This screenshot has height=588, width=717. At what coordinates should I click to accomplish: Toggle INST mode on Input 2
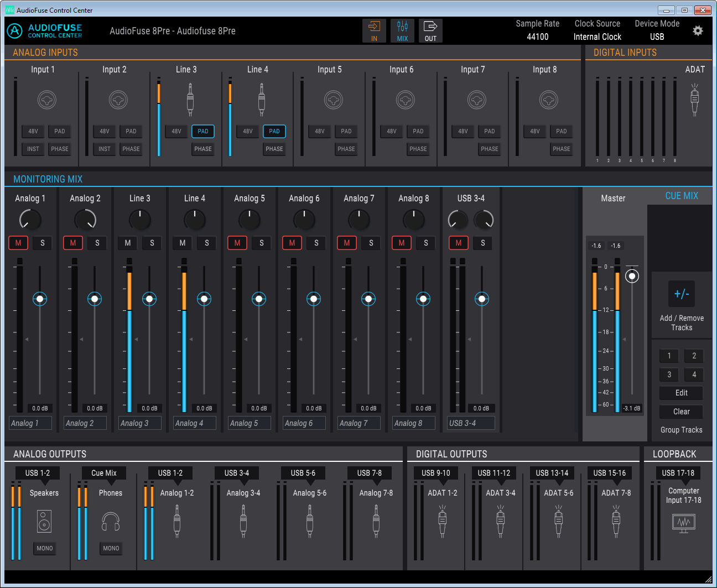tap(105, 149)
